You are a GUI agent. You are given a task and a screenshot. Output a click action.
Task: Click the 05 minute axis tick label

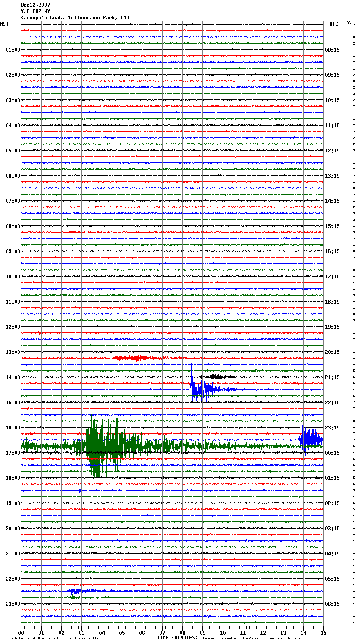122,633
